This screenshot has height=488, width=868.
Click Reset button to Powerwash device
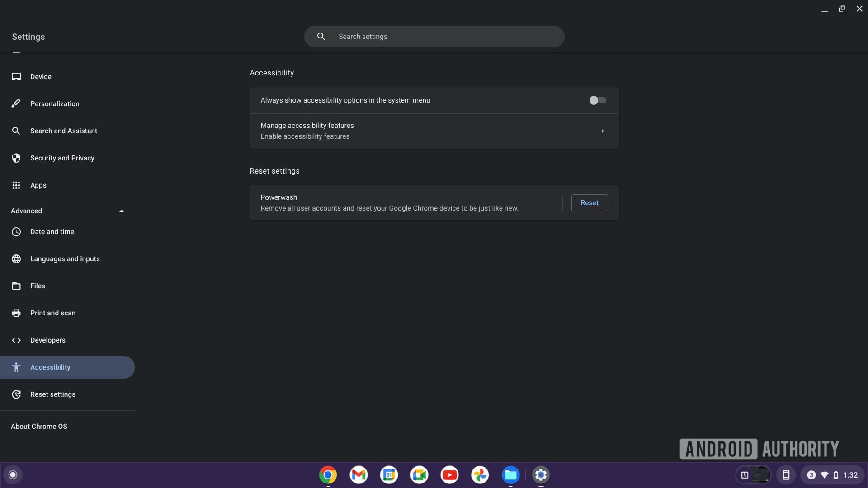click(x=590, y=202)
